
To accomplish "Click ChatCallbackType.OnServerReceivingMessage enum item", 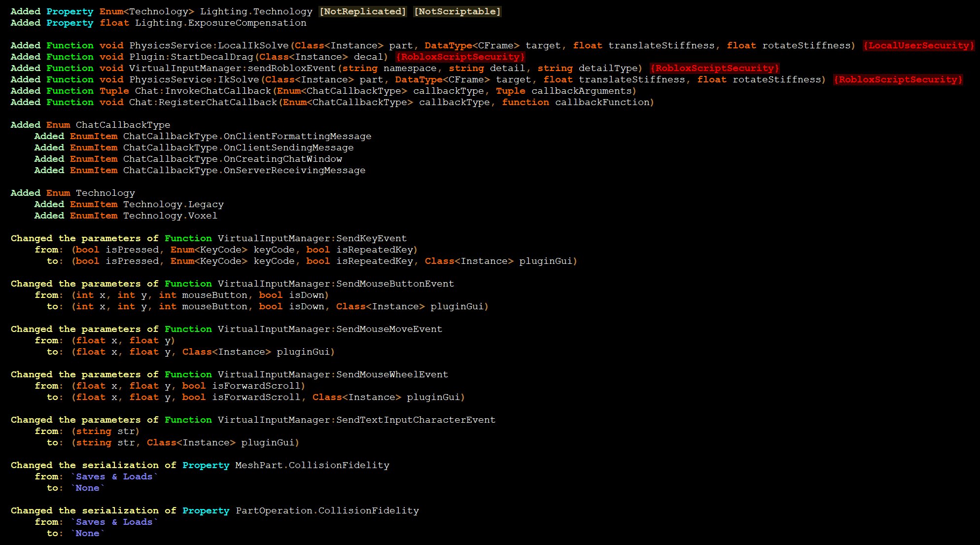I will coord(244,170).
